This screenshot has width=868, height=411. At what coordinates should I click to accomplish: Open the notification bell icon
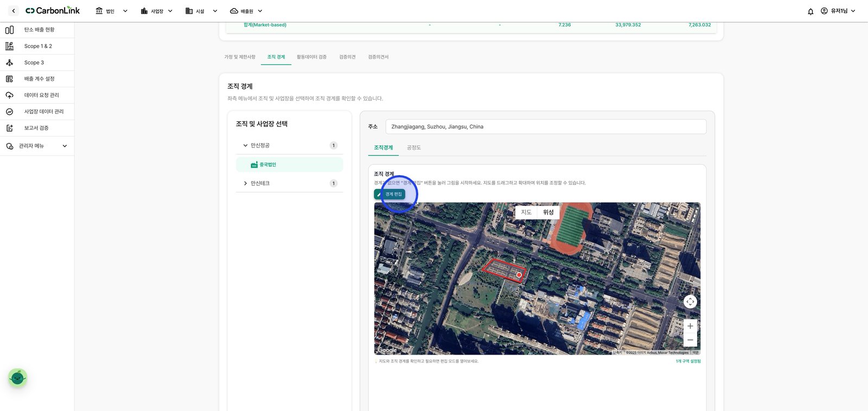click(810, 11)
